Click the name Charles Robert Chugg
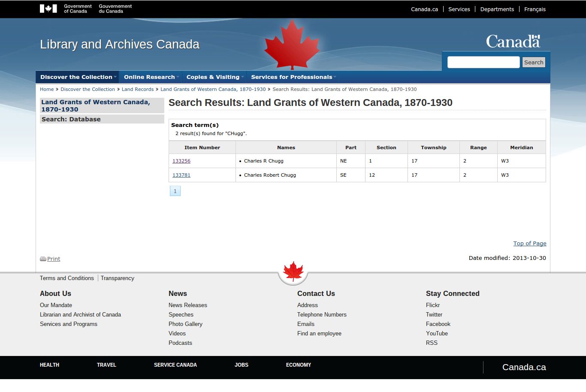This screenshot has width=586, height=392. (270, 175)
